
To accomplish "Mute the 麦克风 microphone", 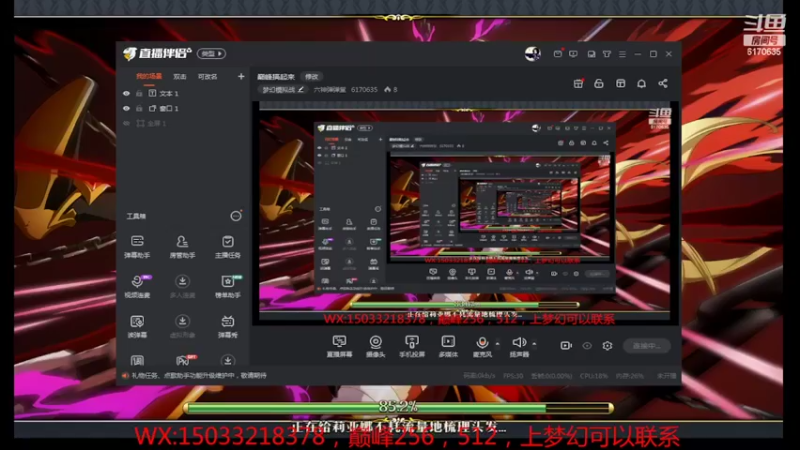I will pos(482,346).
